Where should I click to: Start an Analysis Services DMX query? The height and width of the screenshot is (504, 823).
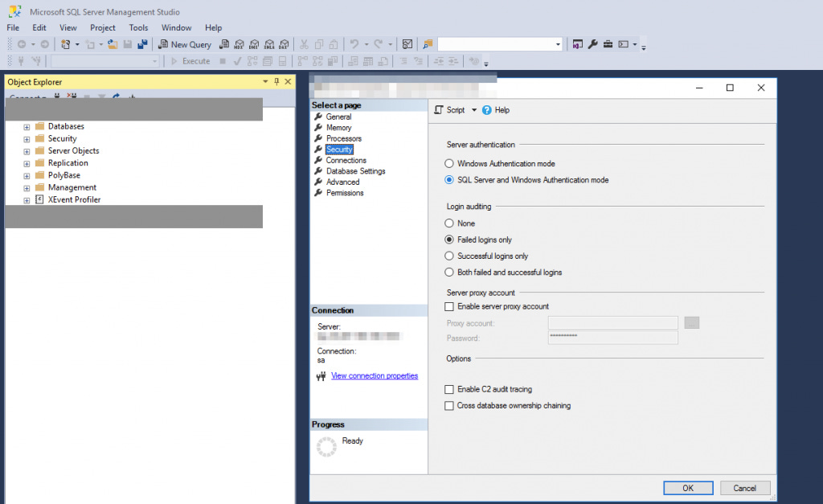(x=255, y=45)
